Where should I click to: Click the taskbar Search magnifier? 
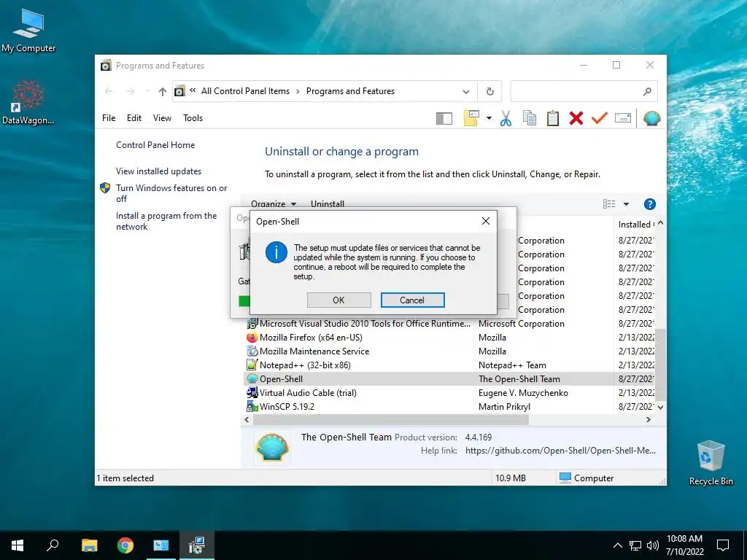click(x=53, y=545)
